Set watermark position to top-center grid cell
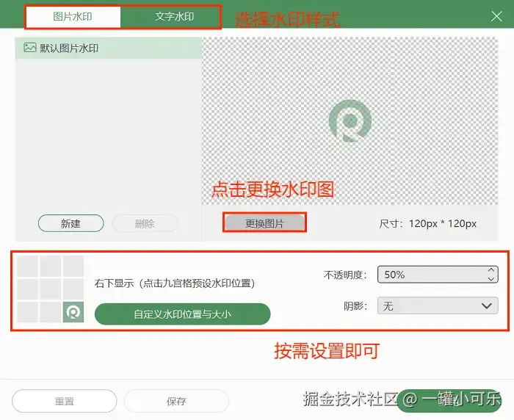Viewport: 514px width, 420px height. [50, 267]
